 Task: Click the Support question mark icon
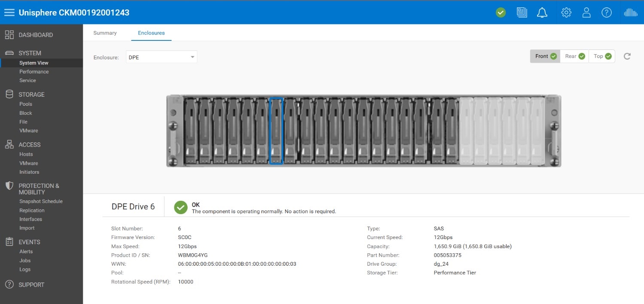pyautogui.click(x=9, y=285)
